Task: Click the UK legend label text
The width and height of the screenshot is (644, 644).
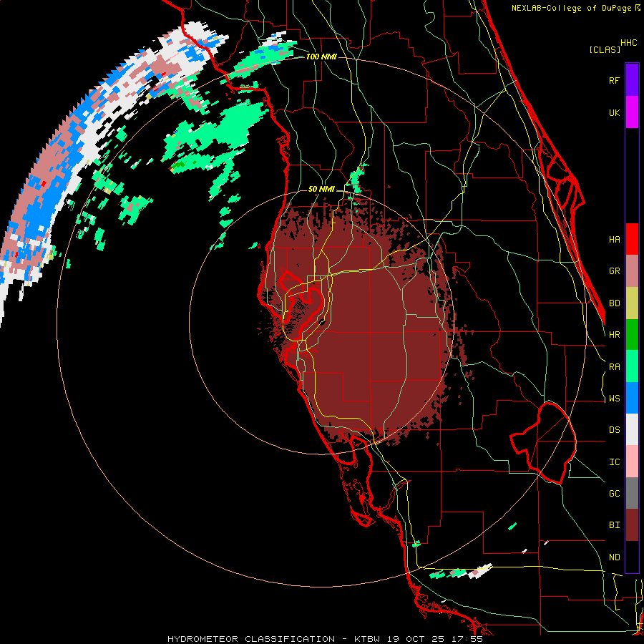Action: tap(614, 112)
